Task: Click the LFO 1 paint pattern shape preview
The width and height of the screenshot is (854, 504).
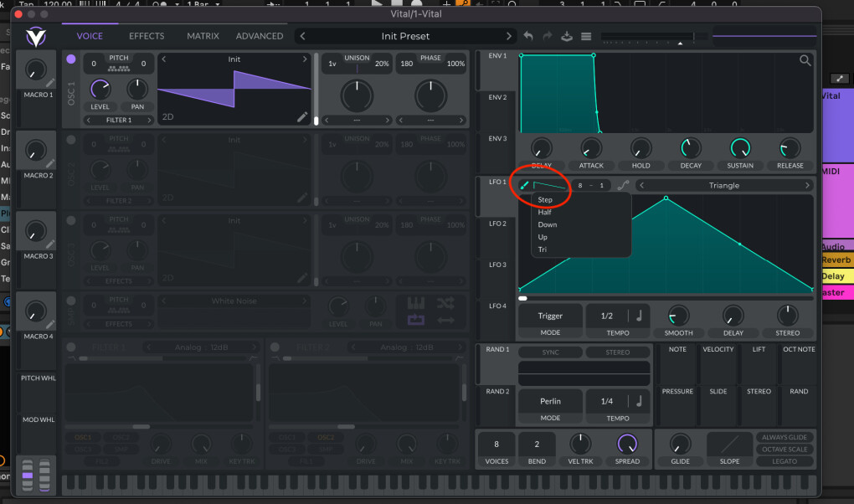Action: [549, 185]
